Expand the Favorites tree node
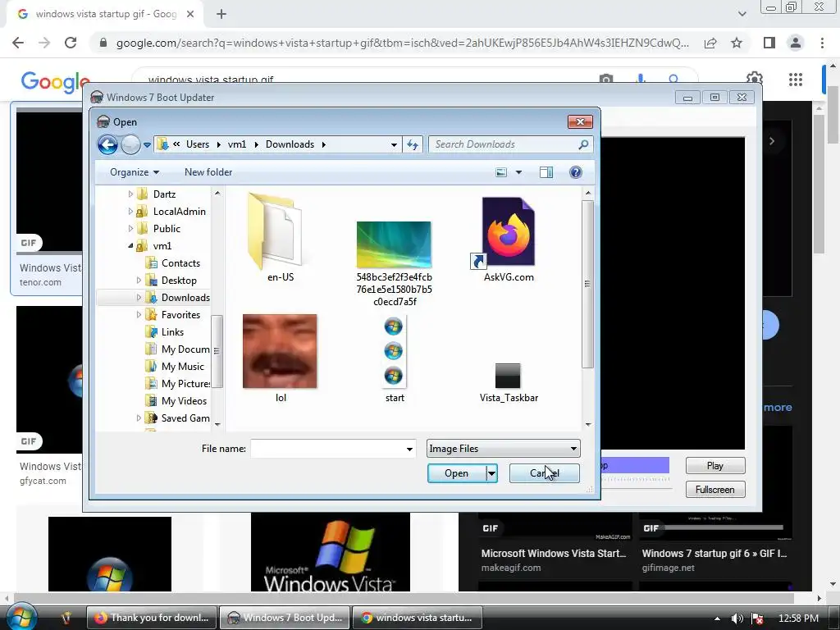 tap(139, 314)
